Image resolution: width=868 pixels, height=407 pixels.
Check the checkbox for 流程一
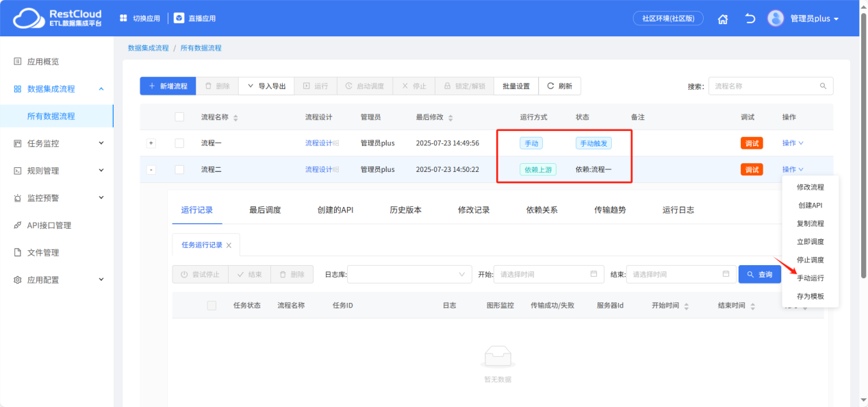click(x=179, y=143)
